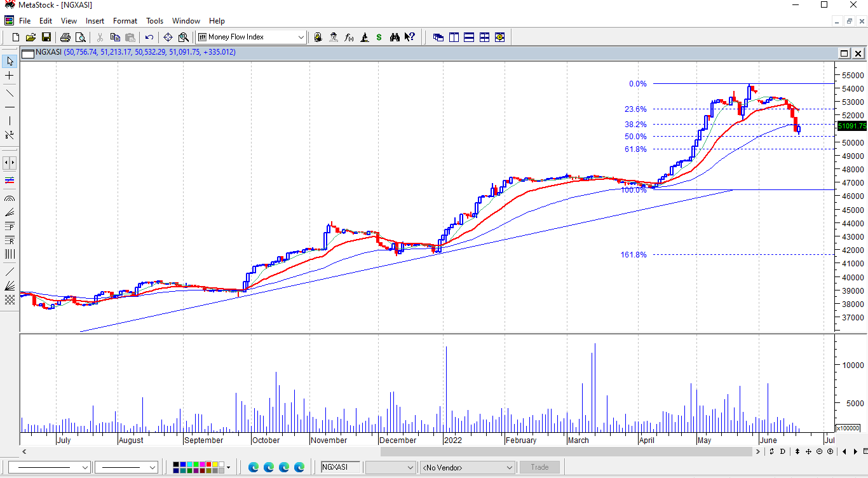Select the Gann grid hatch tool
The image size is (868, 478).
(x=10, y=299)
